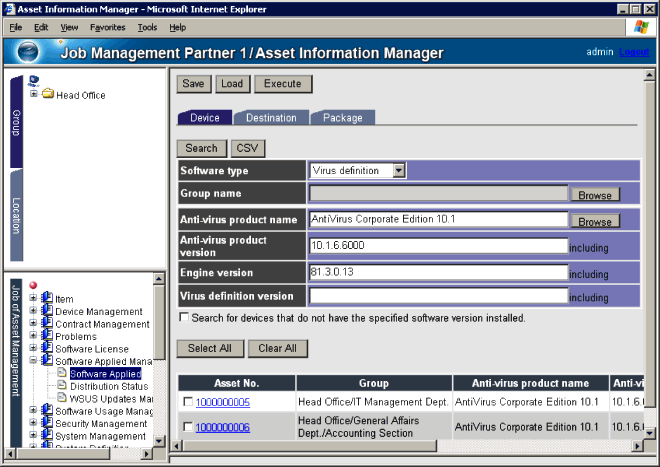Select the Location side tab

(16, 216)
